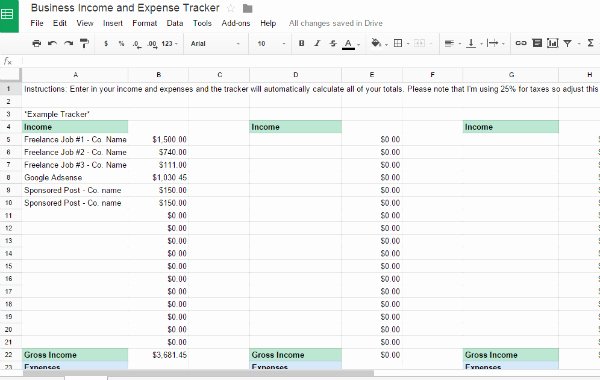Expand the merge cells dropdown arrow

[x=430, y=44]
